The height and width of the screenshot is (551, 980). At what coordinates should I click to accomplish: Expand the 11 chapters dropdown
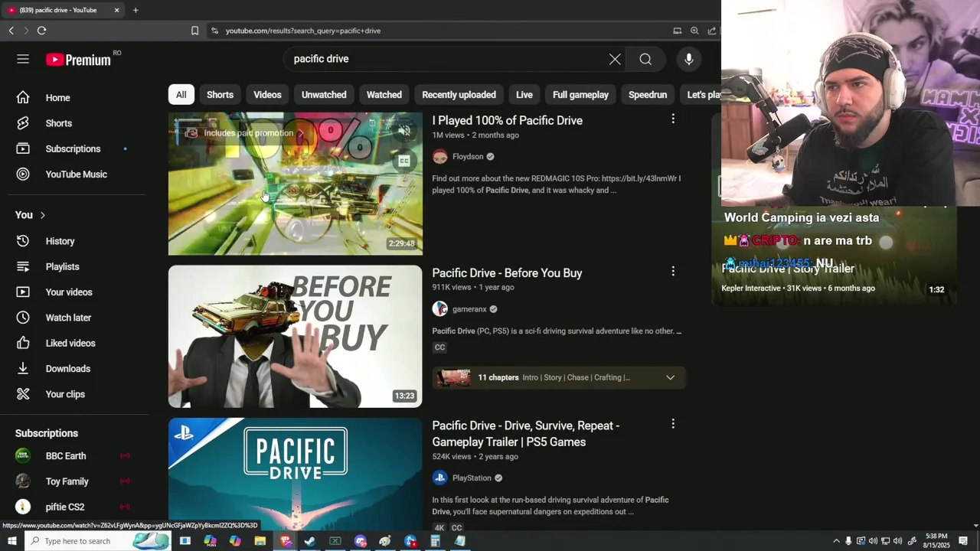[670, 377]
